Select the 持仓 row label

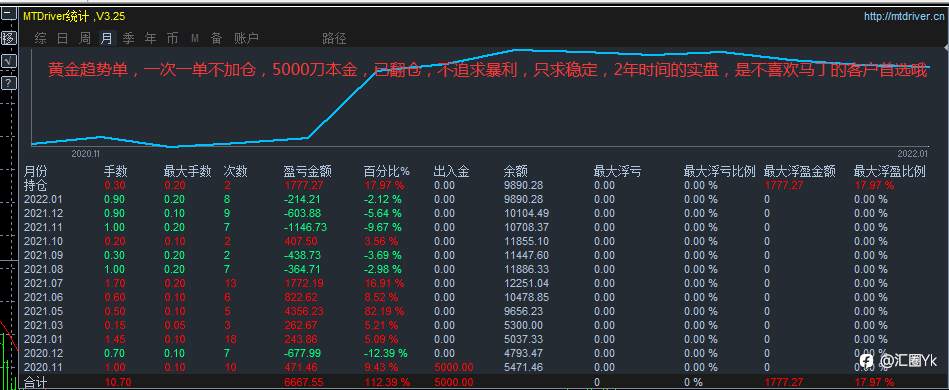tap(35, 185)
